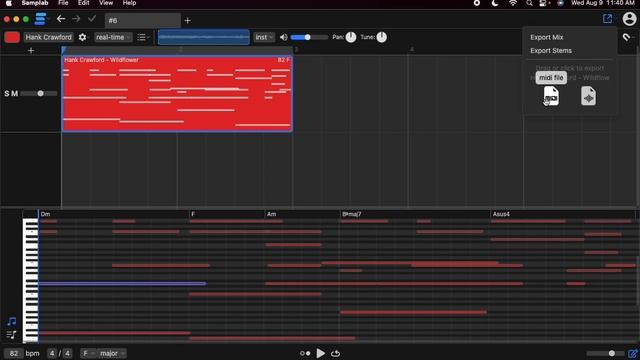The image size is (640, 360).
Task: Select the Am chord label
Action: click(271, 214)
